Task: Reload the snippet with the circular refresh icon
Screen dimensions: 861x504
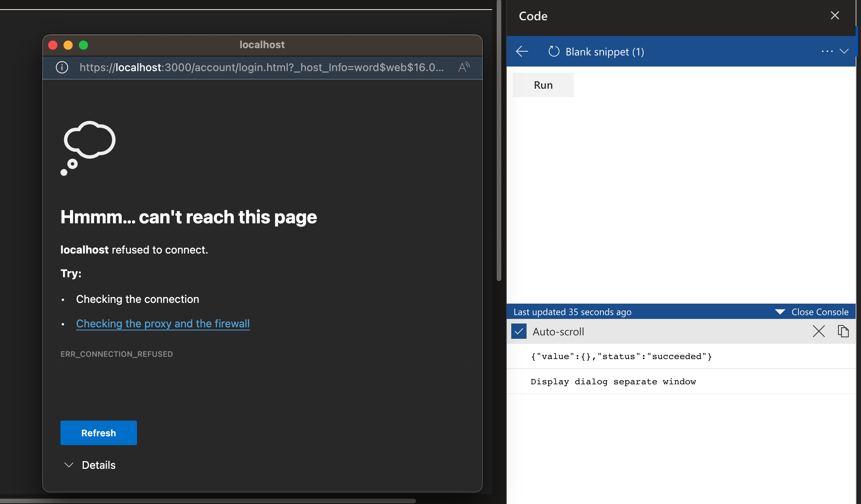Action: click(553, 51)
